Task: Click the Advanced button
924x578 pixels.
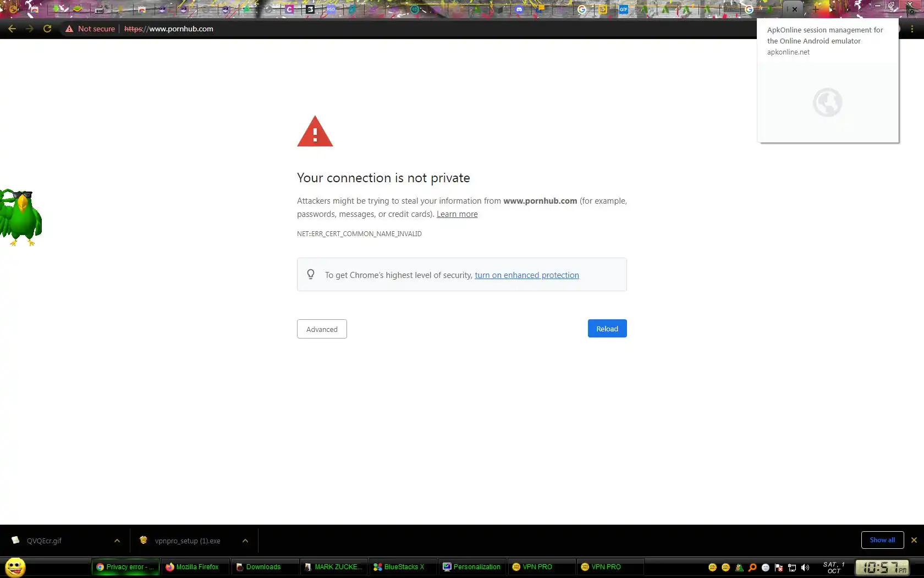Action: point(322,329)
